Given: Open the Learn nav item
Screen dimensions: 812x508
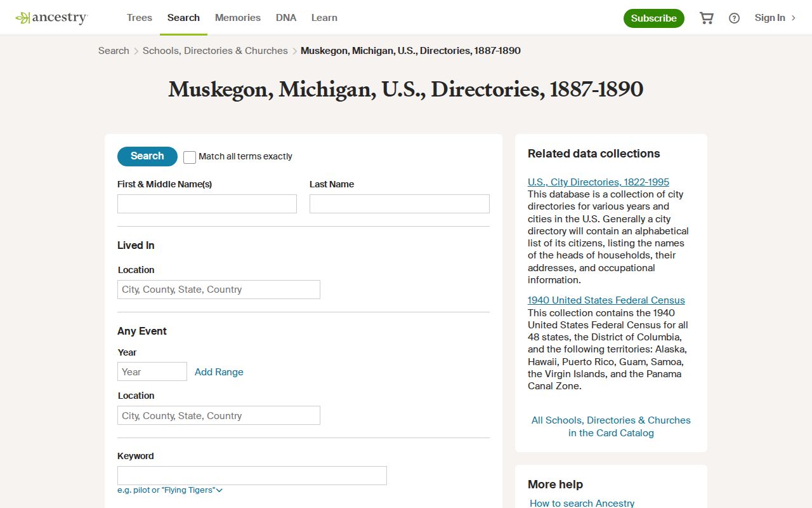Looking at the screenshot, I should point(324,18).
